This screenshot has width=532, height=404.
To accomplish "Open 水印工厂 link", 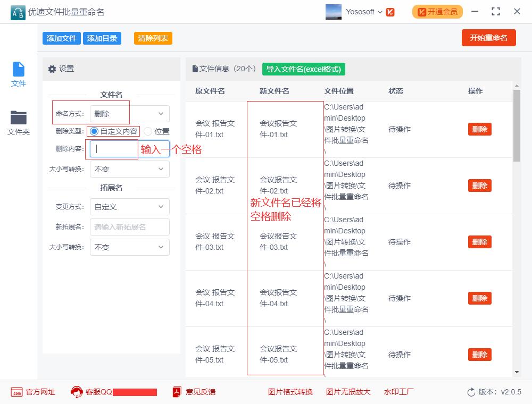I will [x=398, y=392].
